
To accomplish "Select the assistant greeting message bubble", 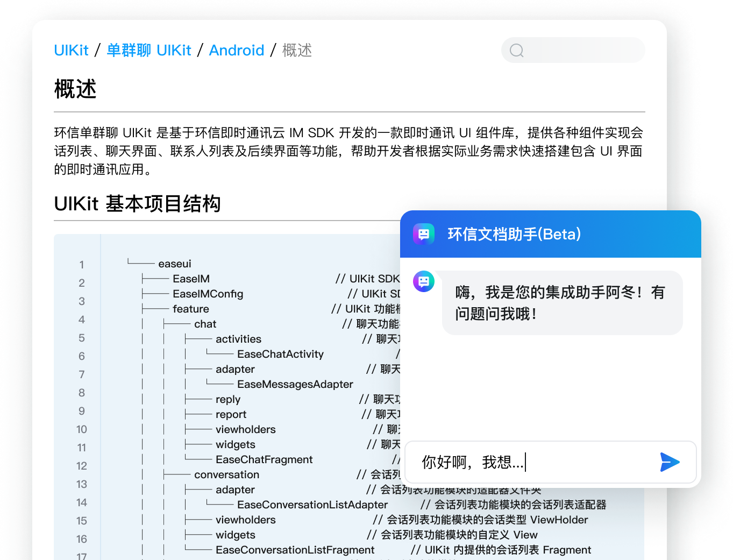I will point(562,303).
